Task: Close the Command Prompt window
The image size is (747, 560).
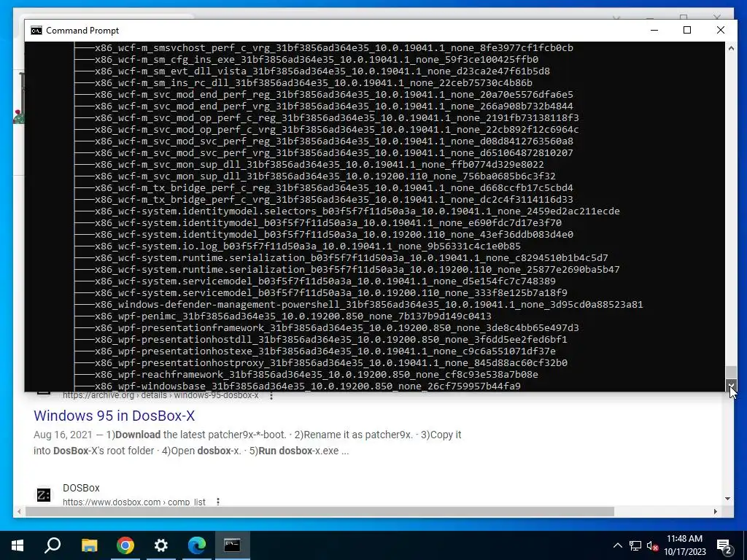Action: click(x=720, y=30)
